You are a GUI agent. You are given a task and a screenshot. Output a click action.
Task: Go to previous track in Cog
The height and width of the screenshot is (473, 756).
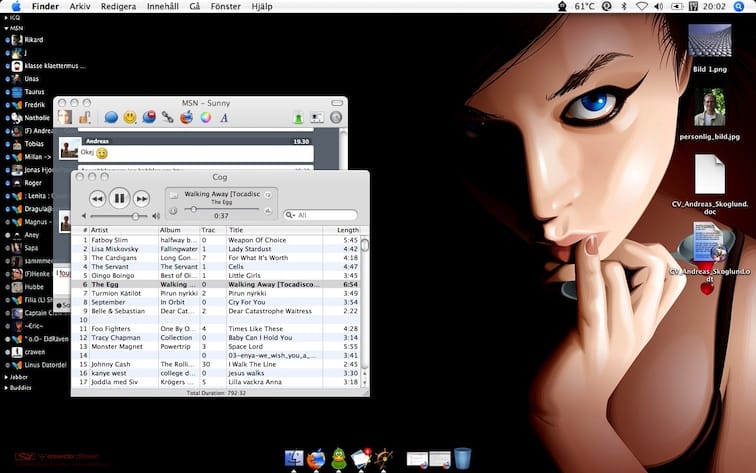tap(96, 198)
